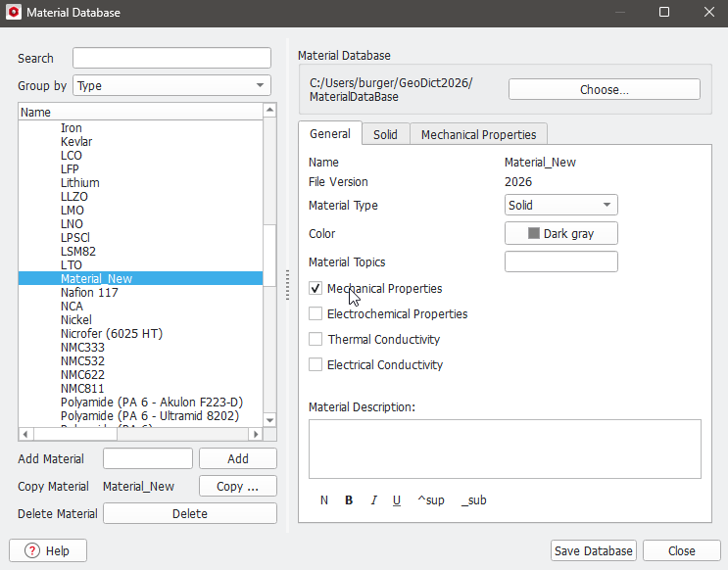Select NMC333 in material list
The image size is (728, 570).
(x=82, y=347)
